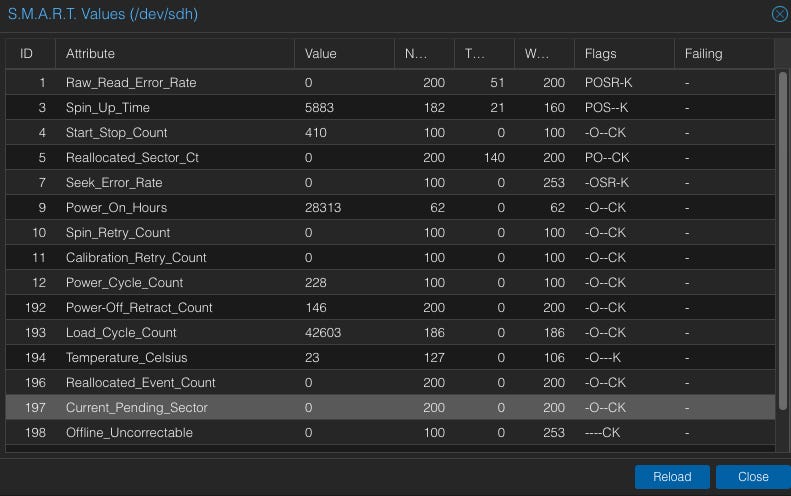Screen dimensions: 791x496
Task: Select the Load_Cycle_Count attribute
Action: coord(121,333)
